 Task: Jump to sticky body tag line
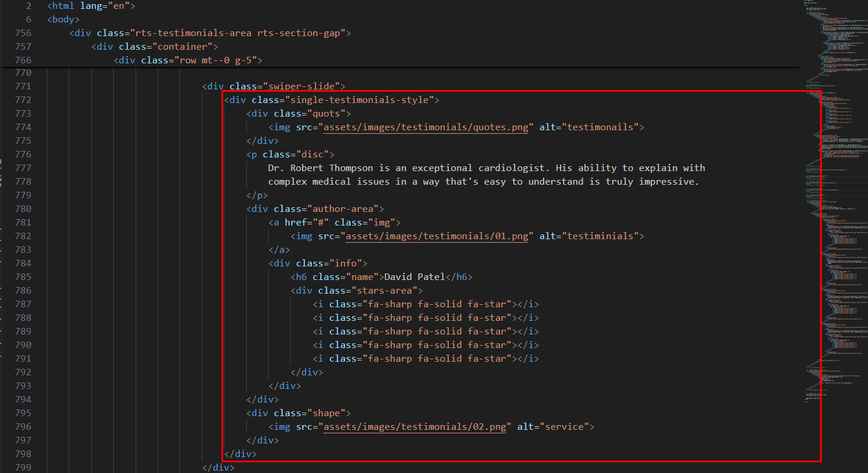(63, 20)
